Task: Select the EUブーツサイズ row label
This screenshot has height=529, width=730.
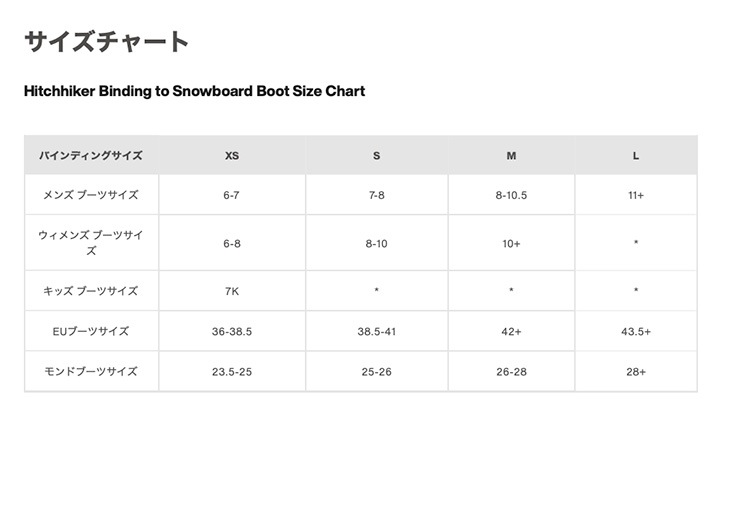Action: 91,331
